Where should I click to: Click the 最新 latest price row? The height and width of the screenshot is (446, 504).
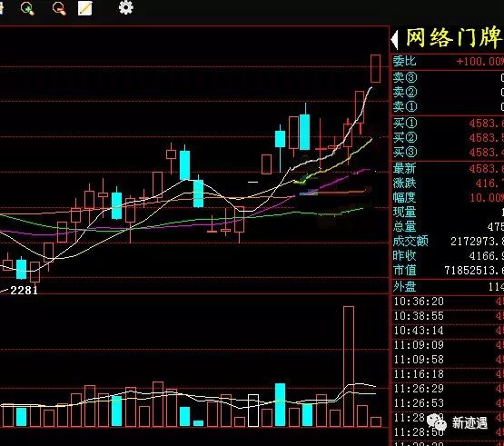(x=448, y=168)
